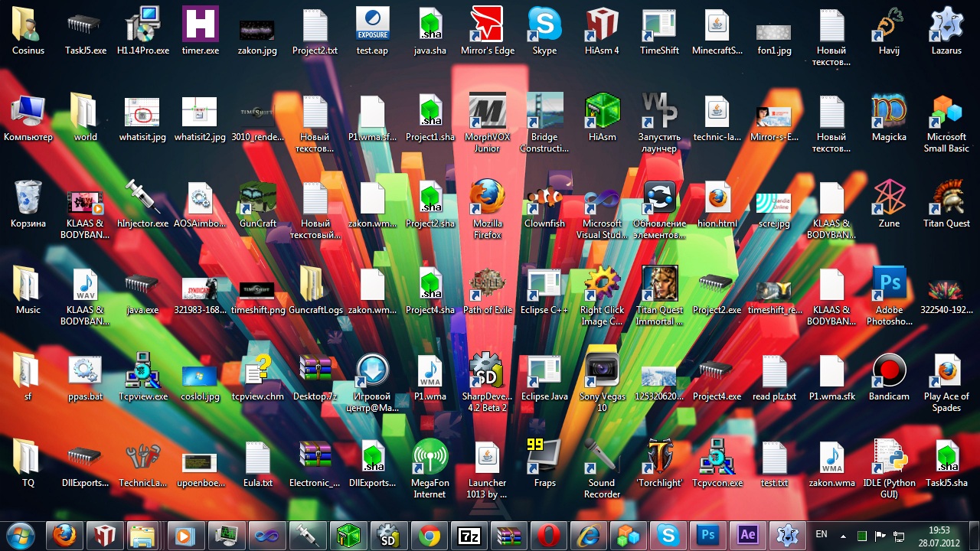Click the Clownfish desktop icon
This screenshot has width=980, height=551.
(x=544, y=199)
